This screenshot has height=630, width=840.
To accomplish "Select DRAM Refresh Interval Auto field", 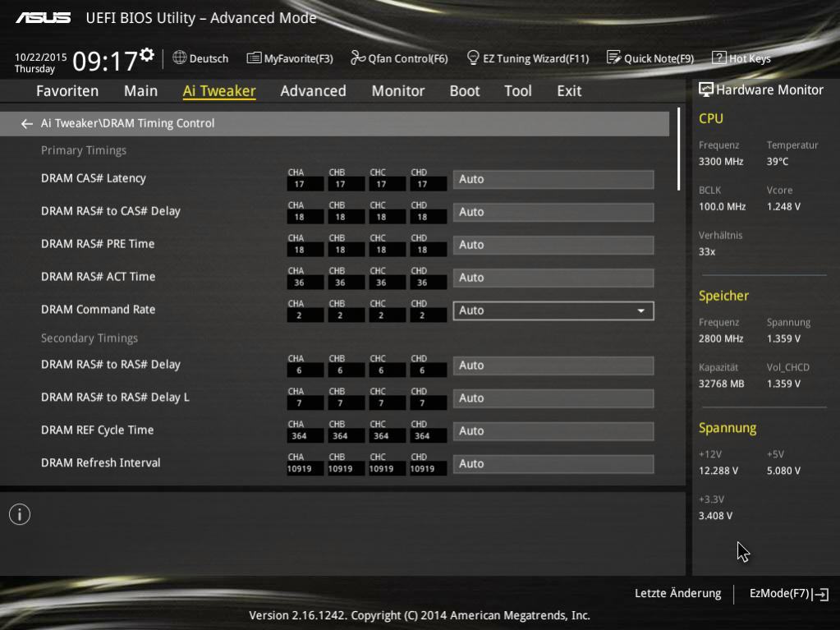I will coord(553,464).
